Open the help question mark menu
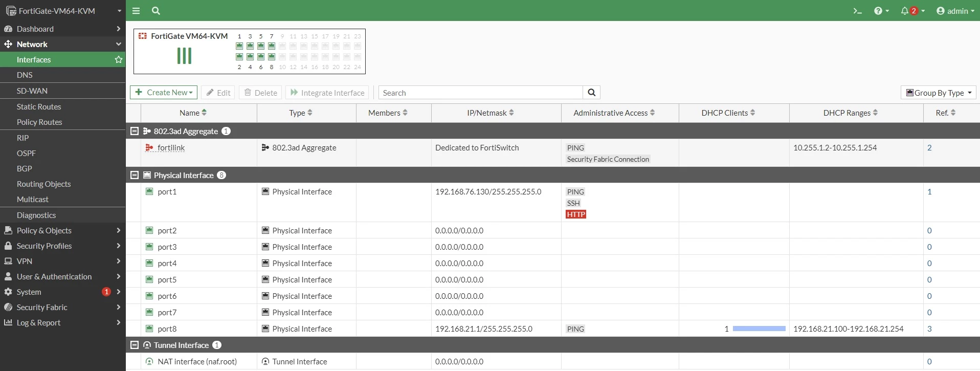The height and width of the screenshot is (371, 980). (x=881, y=11)
